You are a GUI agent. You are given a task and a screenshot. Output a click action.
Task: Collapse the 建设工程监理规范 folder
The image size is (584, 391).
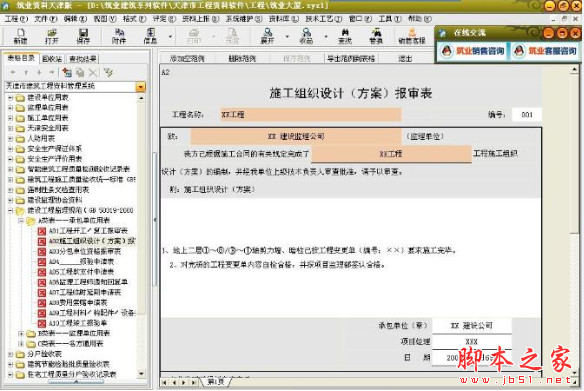11,211
